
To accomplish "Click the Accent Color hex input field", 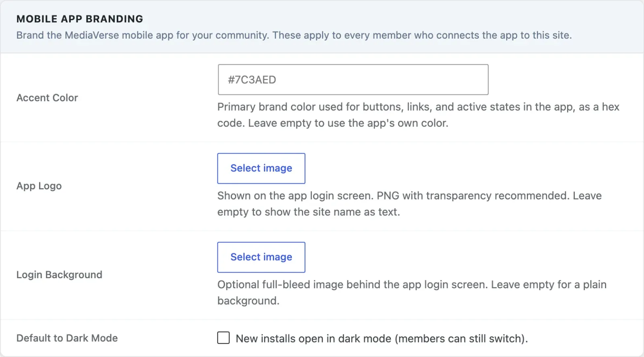I will [x=353, y=80].
